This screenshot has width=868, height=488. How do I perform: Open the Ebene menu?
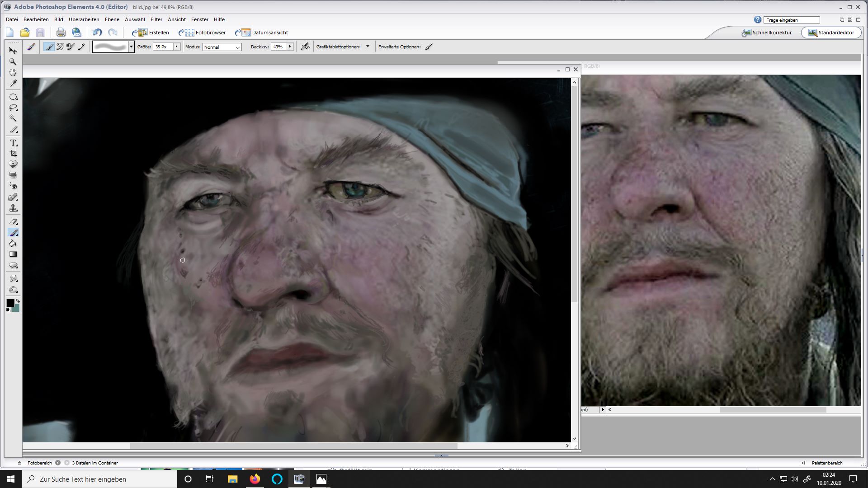112,19
